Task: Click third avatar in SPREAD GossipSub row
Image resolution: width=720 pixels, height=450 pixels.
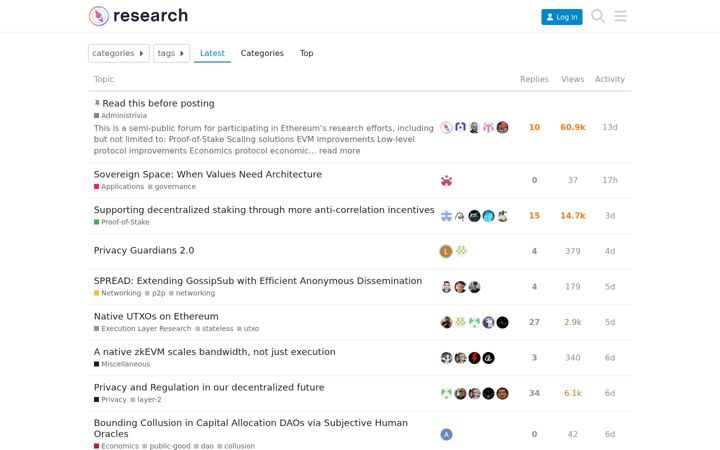Action: [474, 287]
